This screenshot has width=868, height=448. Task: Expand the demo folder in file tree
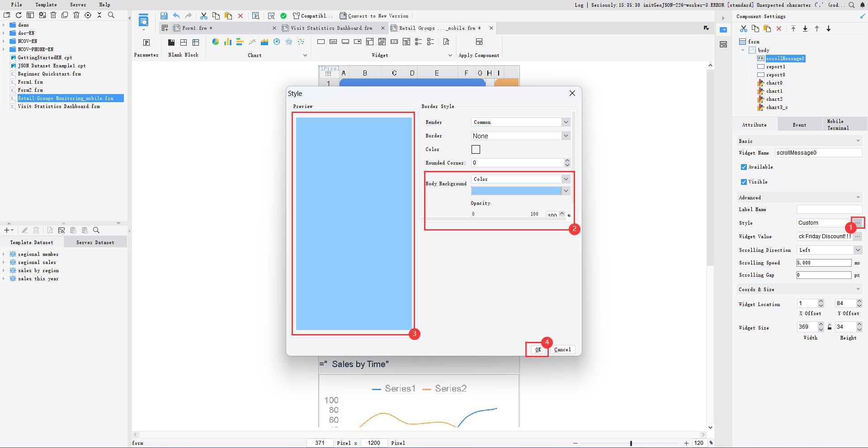tap(4, 25)
